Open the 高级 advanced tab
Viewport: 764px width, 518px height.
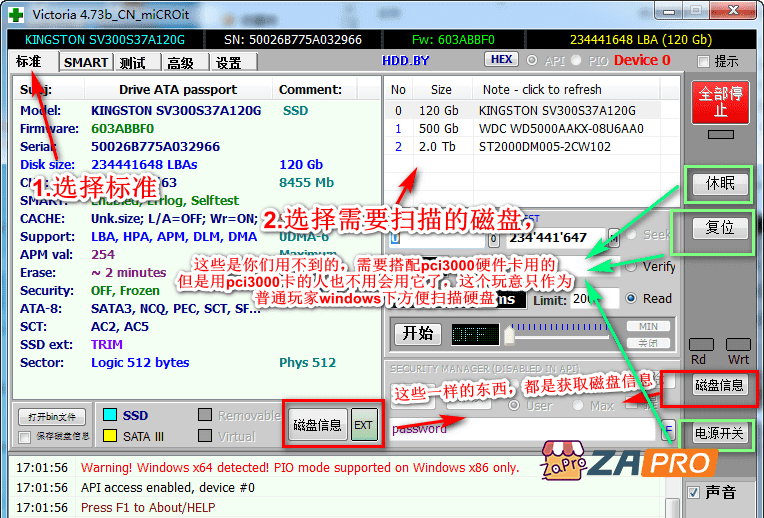[x=181, y=62]
